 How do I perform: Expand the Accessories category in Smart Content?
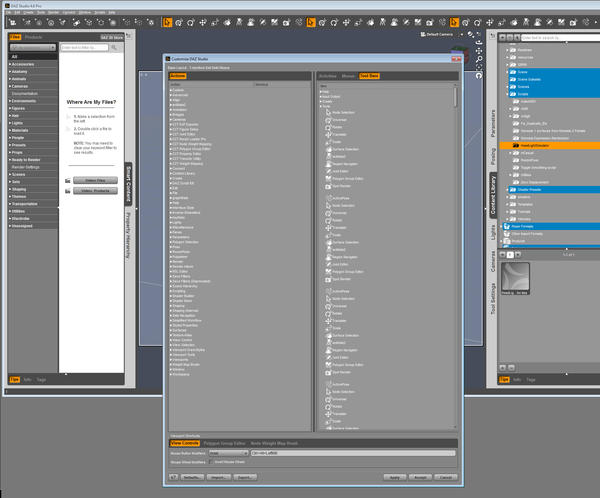(x=10, y=64)
